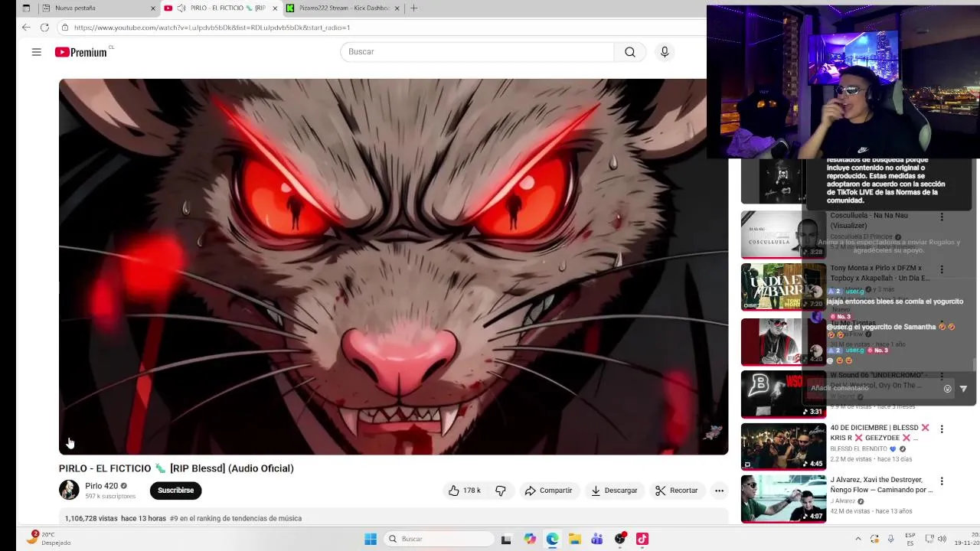980x551 pixels.
Task: Open options menu for Cosculluela Na Na Nau
Action: [x=942, y=217]
